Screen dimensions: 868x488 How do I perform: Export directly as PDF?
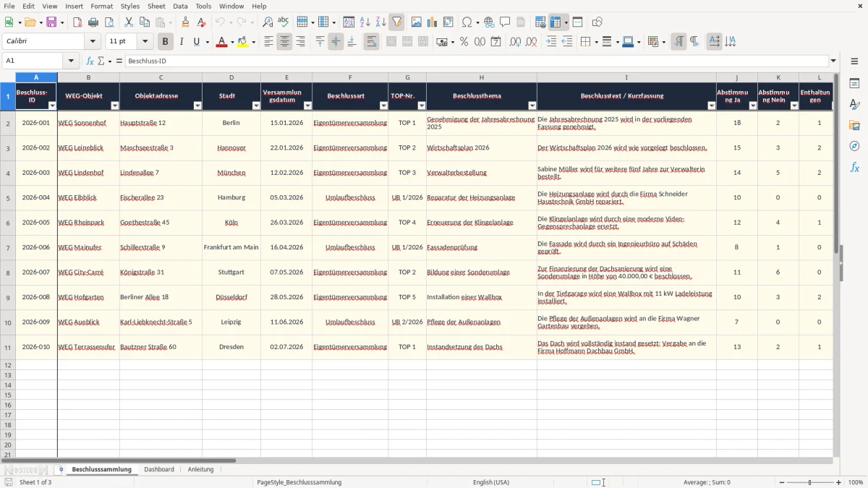pos(77,22)
